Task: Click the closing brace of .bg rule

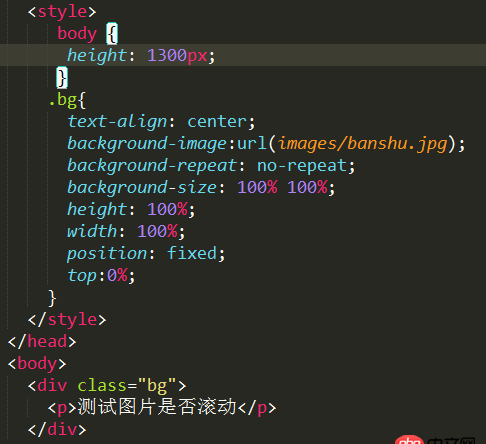Action: tap(52, 298)
